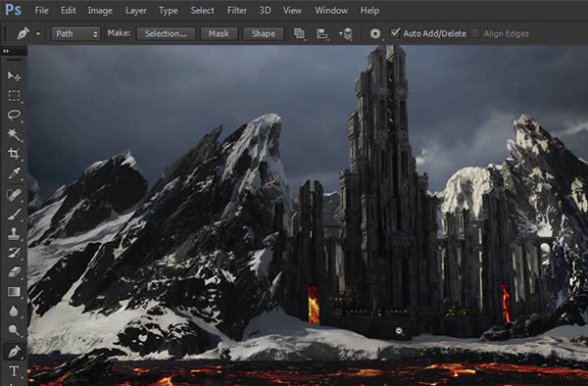Select the Clone Stamp tool
Image resolution: width=588 pixels, height=386 pixels.
pyautogui.click(x=15, y=233)
